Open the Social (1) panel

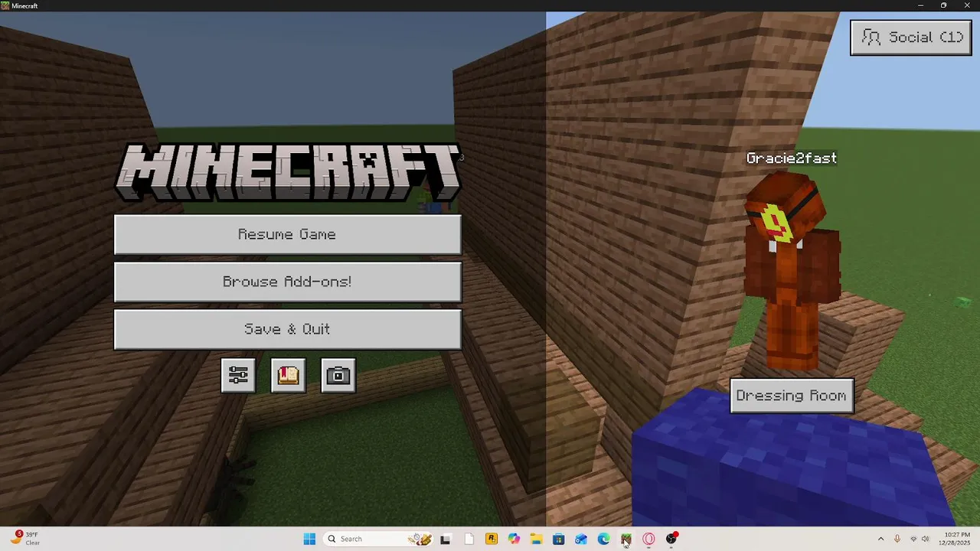click(911, 37)
